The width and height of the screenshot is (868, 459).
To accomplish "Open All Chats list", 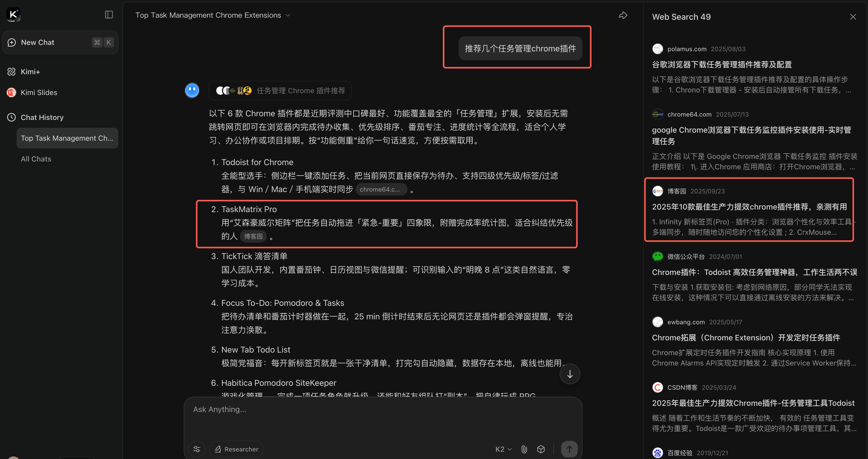I will point(36,159).
